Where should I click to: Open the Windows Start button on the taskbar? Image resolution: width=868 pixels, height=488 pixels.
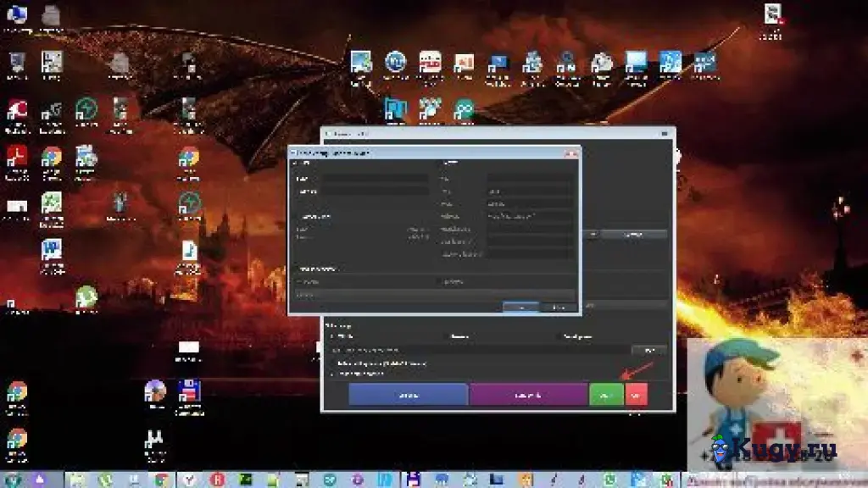[x=12, y=480]
